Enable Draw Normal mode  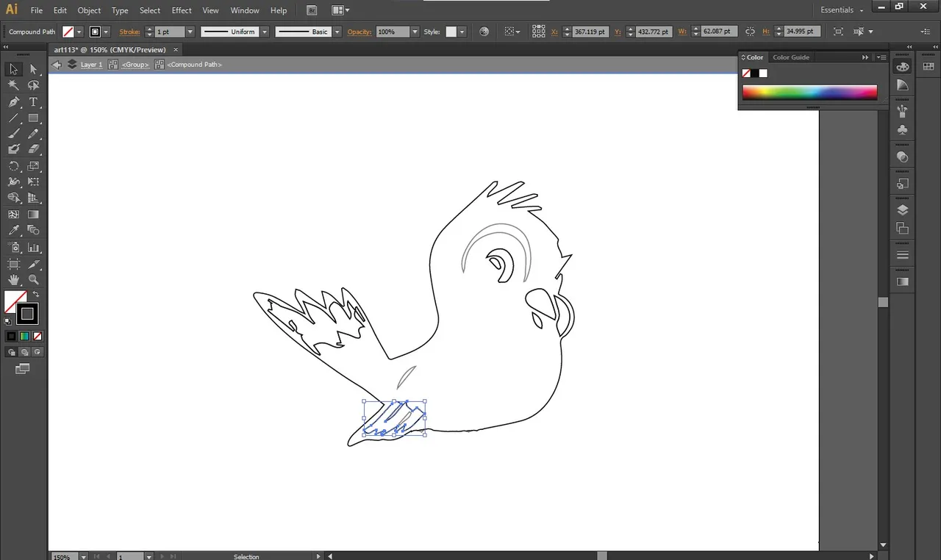coord(11,352)
